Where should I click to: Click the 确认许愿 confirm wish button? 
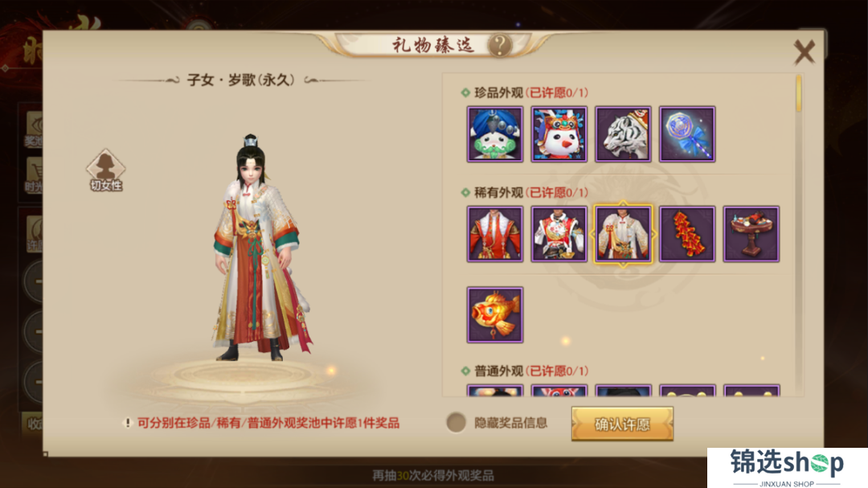click(622, 424)
